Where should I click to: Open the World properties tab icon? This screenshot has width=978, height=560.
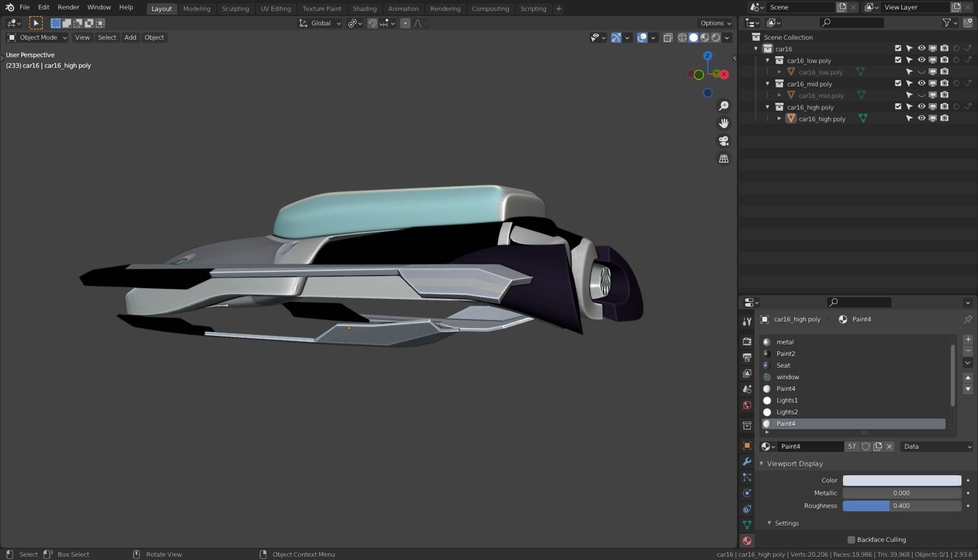(747, 405)
